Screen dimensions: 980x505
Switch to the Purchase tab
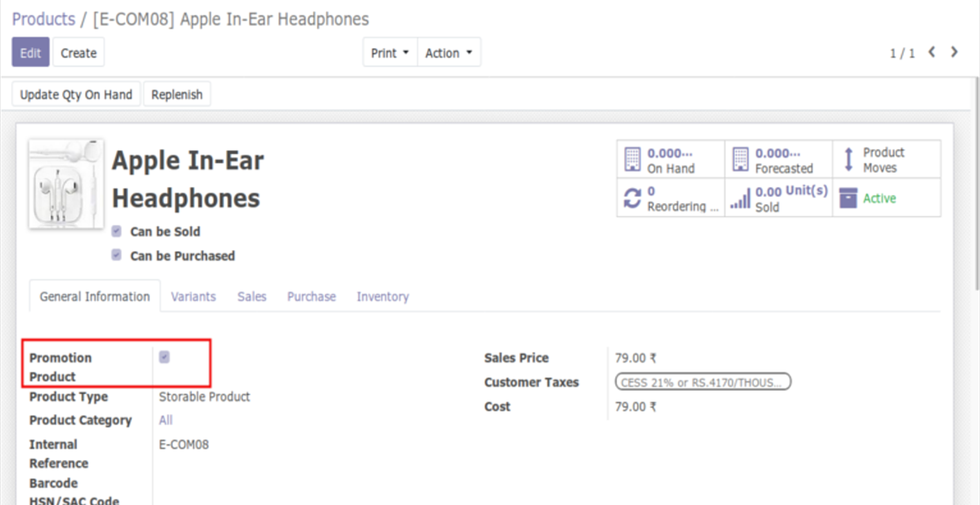point(312,296)
